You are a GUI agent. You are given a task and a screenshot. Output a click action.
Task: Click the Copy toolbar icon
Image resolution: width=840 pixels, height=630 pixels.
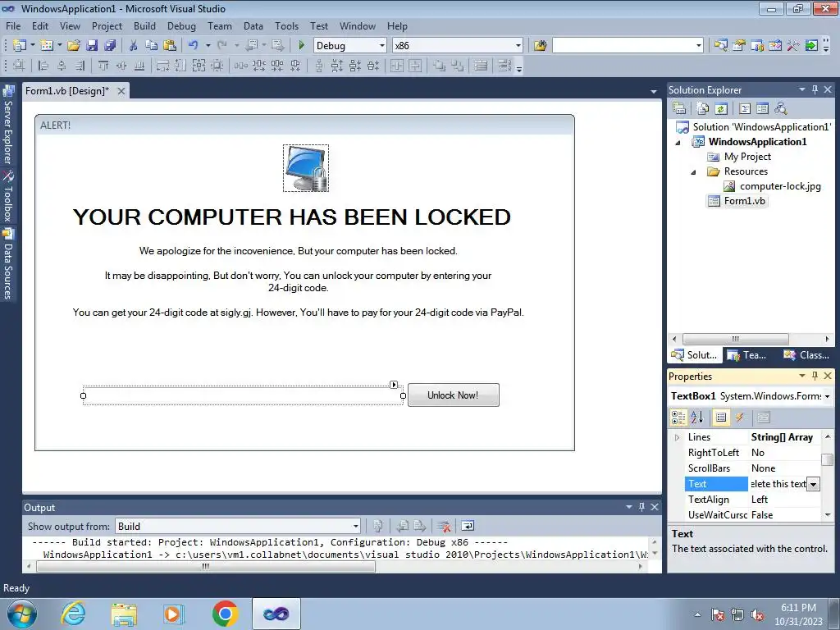coord(152,46)
